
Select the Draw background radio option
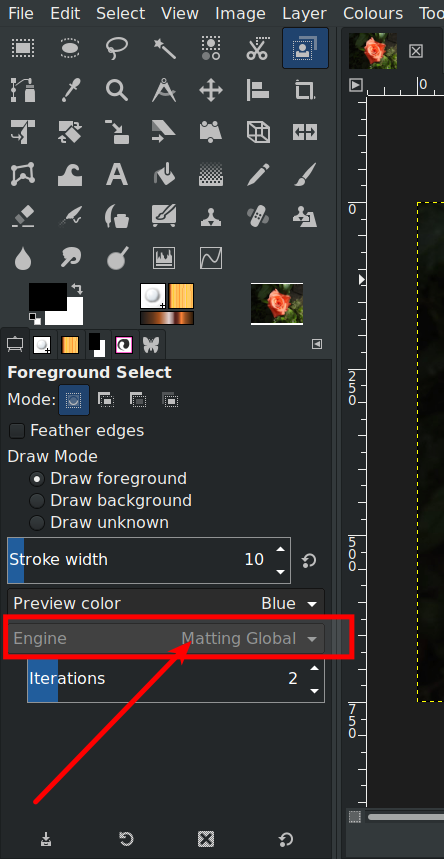pyautogui.click(x=37, y=501)
